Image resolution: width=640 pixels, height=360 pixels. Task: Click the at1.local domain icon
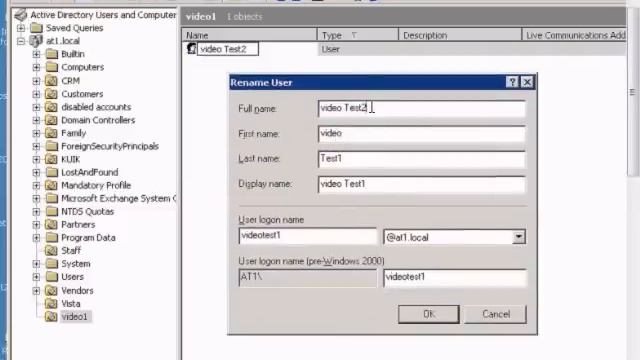(x=36, y=41)
